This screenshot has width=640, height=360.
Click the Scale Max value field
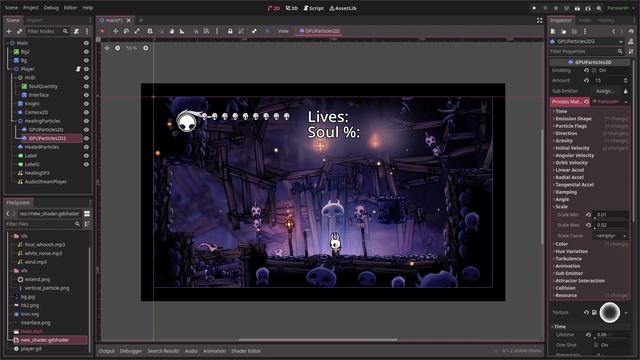click(611, 225)
